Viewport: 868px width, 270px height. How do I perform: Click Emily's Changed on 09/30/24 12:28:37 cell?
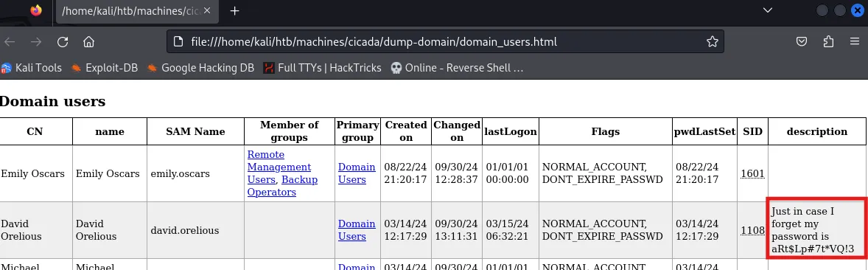[x=457, y=173]
